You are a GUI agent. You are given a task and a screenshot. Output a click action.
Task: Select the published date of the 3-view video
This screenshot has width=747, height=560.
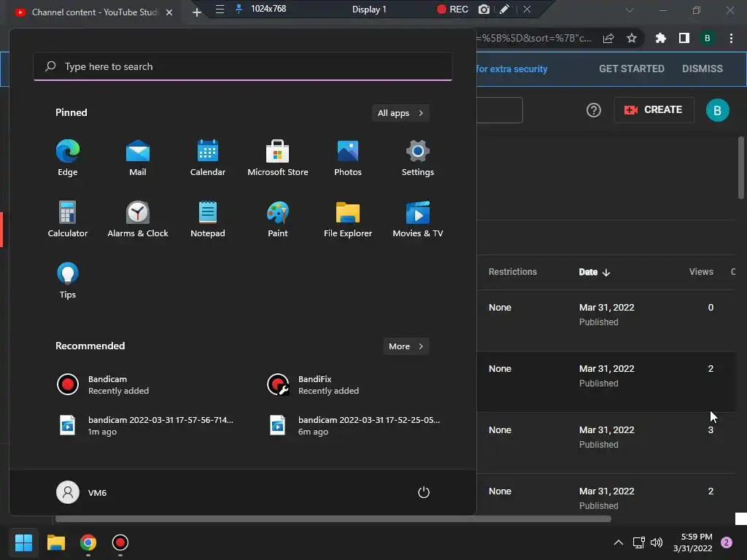pos(606,430)
